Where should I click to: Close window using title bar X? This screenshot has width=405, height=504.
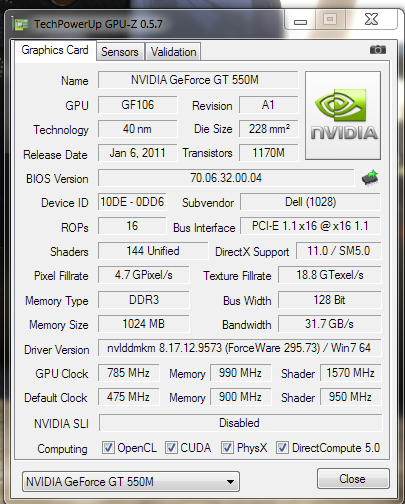click(371, 19)
